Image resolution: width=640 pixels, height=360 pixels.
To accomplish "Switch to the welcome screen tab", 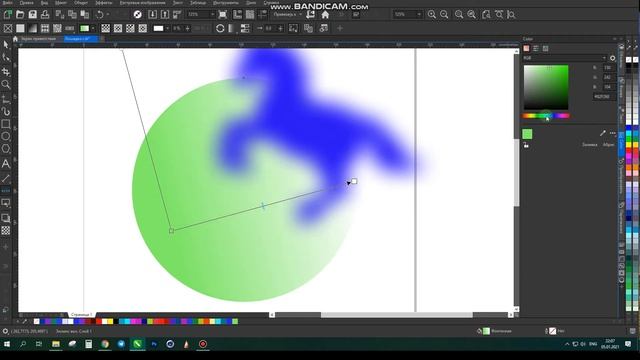I will (38, 39).
